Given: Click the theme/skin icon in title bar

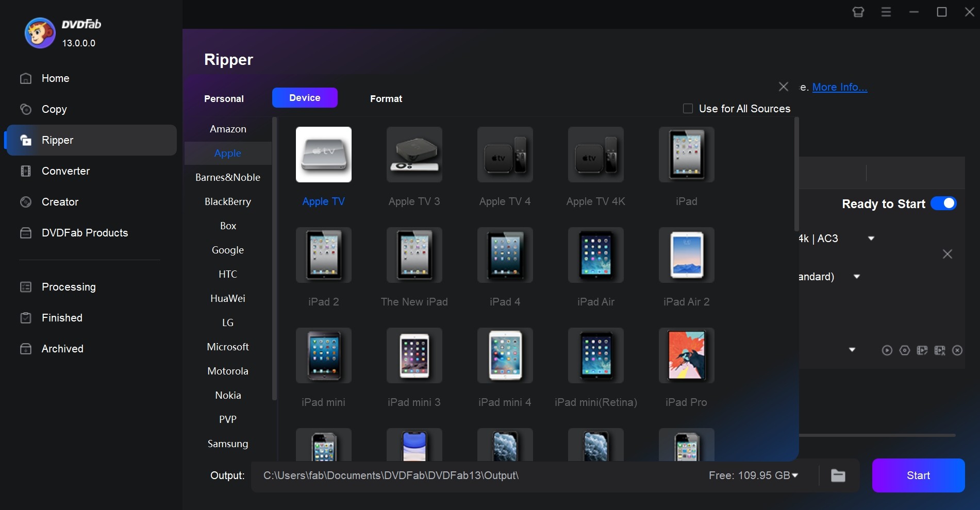Looking at the screenshot, I should [858, 11].
